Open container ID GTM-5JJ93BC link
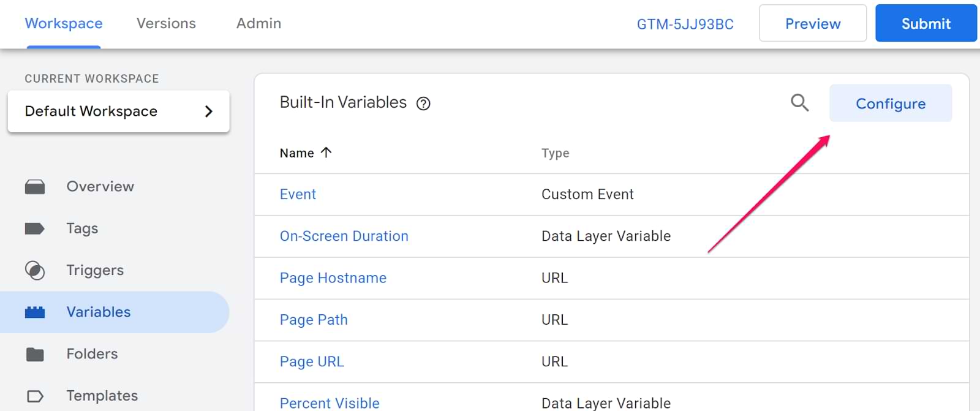Image resolution: width=980 pixels, height=411 pixels. pyautogui.click(x=685, y=25)
